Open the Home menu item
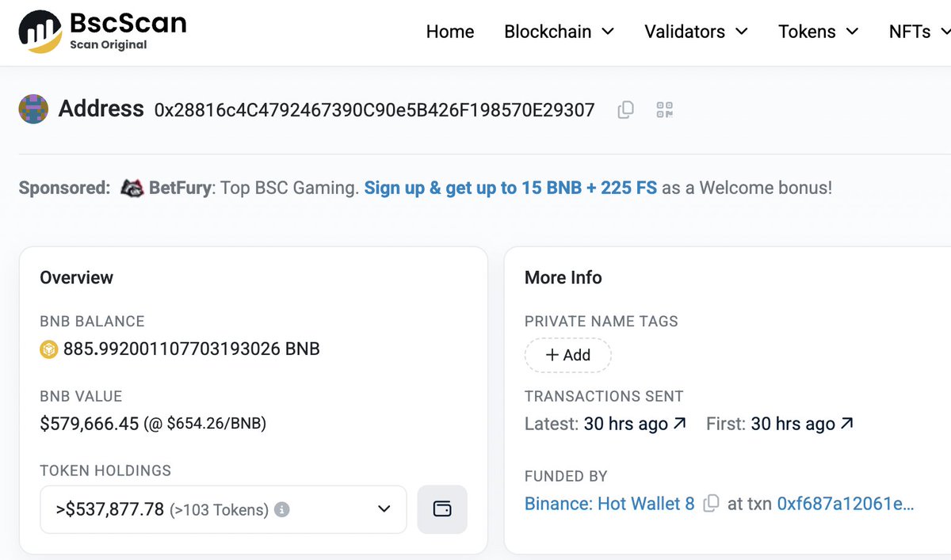The height and width of the screenshot is (560, 951). coord(450,32)
